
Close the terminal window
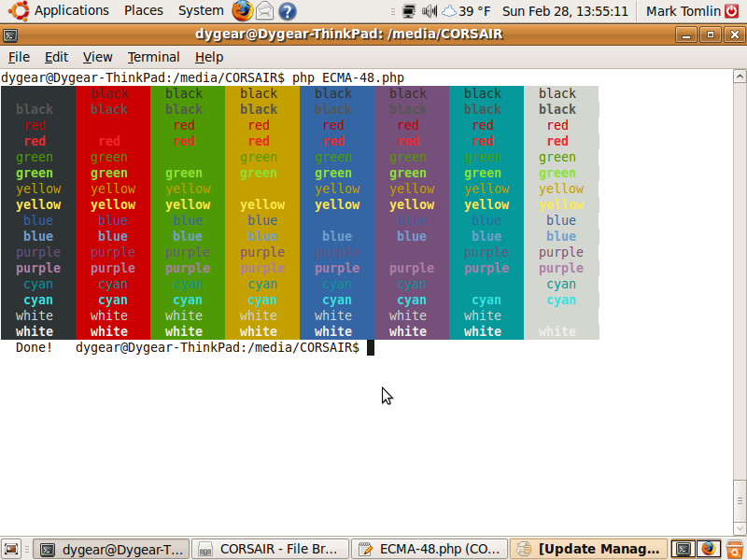click(x=735, y=35)
